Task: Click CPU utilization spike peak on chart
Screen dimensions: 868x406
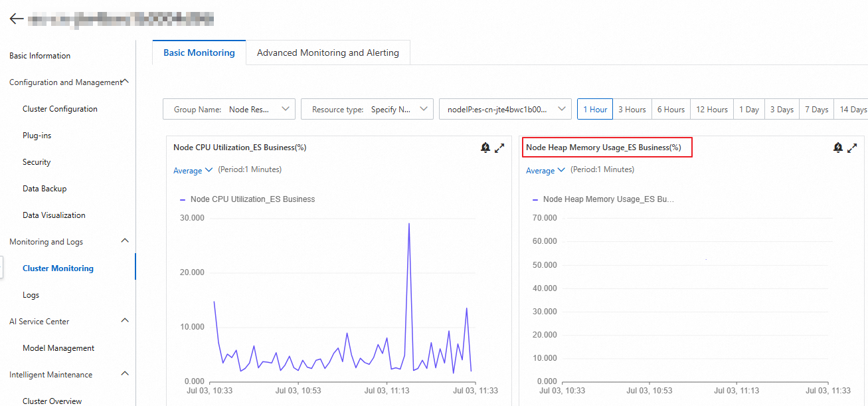Action: 408,224
